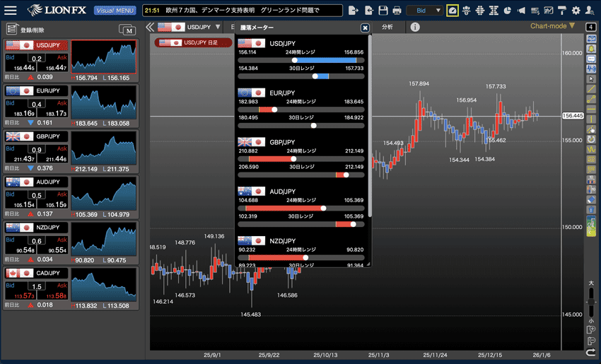Switch to the 分析 tab
Screen dimensions: 601x364
pos(387,27)
